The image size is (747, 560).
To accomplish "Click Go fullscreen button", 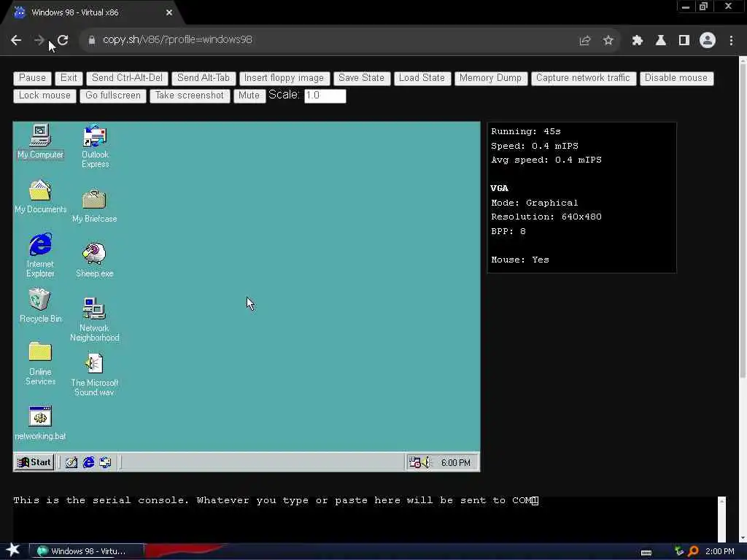I will point(113,96).
